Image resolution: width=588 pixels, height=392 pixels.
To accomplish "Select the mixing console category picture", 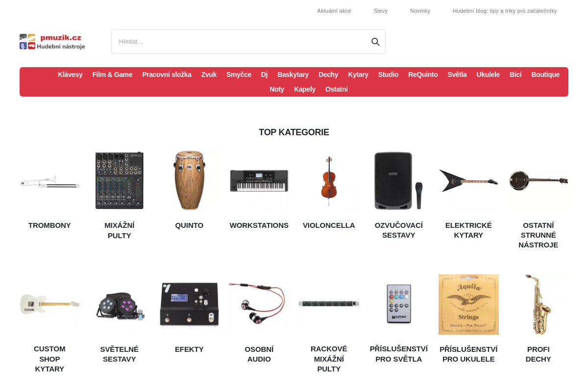I will [x=120, y=181].
